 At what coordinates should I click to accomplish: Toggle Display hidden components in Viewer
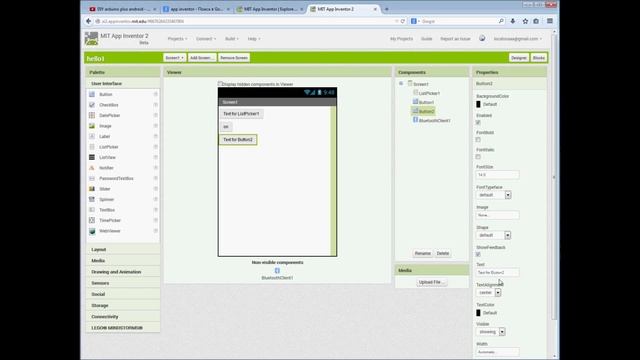220,84
